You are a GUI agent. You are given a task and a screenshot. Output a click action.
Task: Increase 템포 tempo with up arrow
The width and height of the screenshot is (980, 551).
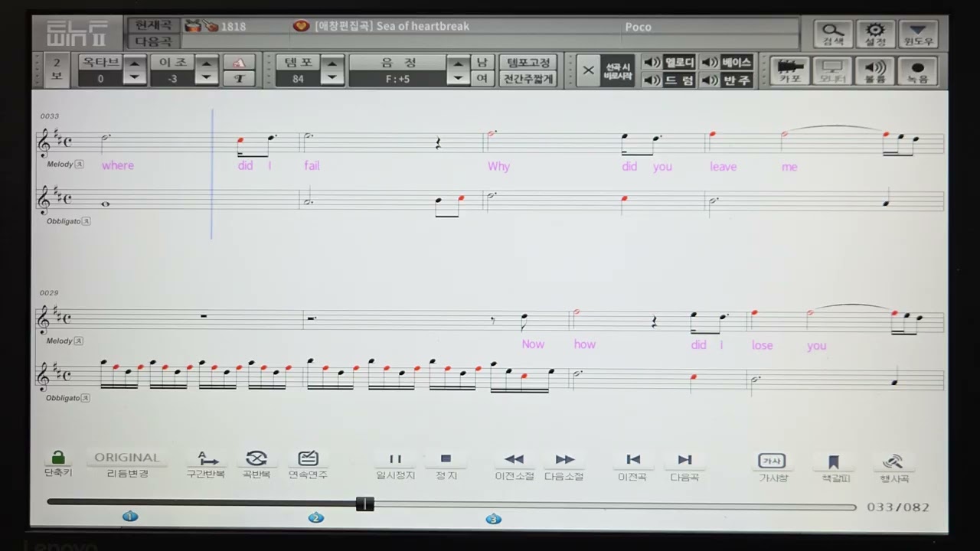[332, 64]
